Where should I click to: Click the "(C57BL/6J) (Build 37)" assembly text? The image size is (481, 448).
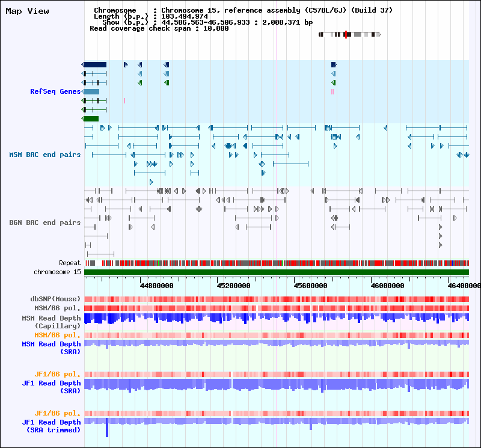coord(349,10)
